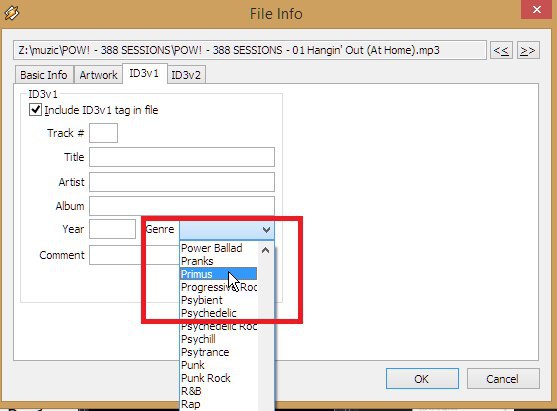Confirm changes with the OK button

[422, 379]
